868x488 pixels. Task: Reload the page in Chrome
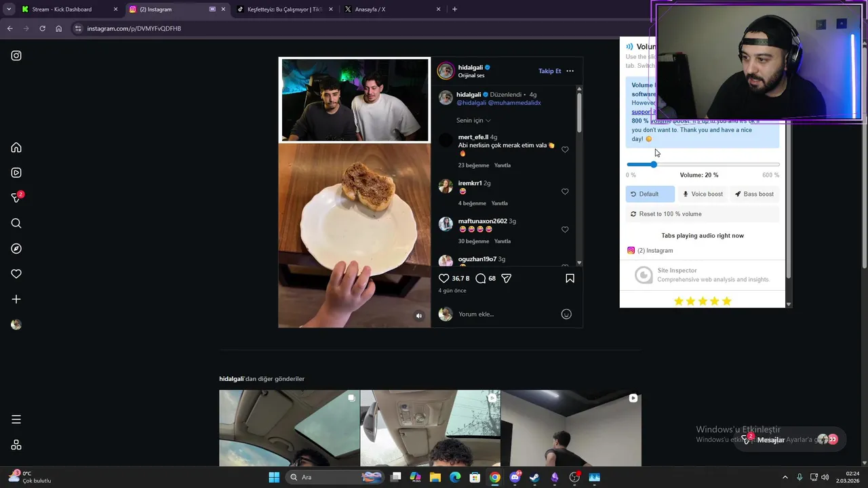point(42,28)
